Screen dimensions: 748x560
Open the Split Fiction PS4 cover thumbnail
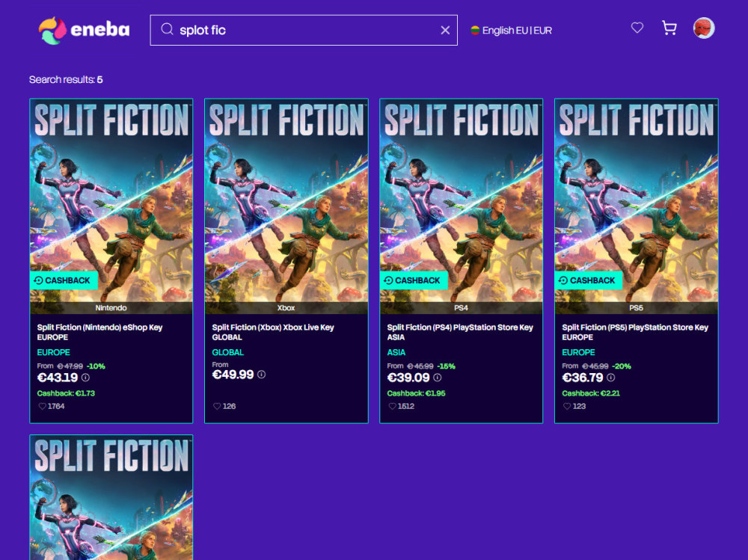(461, 206)
